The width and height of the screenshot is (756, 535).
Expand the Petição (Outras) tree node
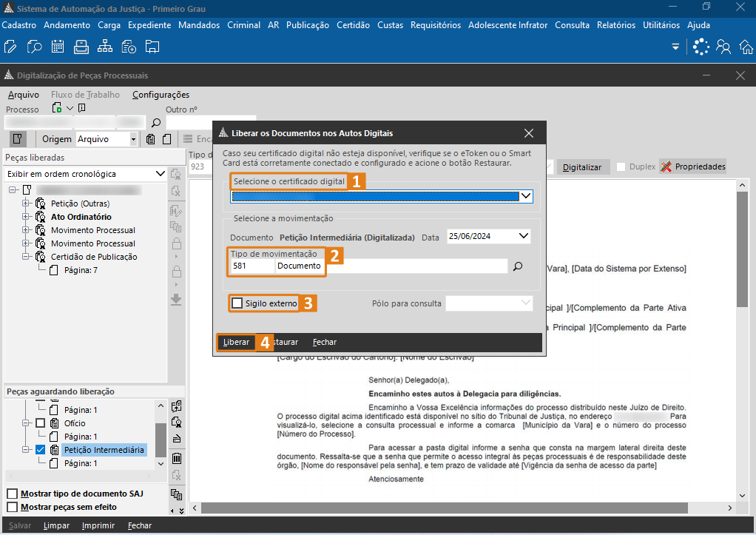click(x=26, y=203)
